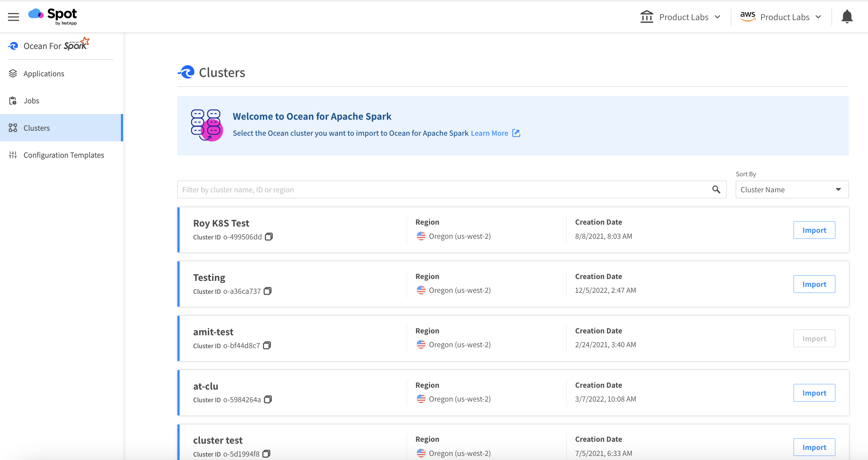This screenshot has width=868, height=460.
Task: Click the US flag in the cluster test row
Action: pos(421,453)
